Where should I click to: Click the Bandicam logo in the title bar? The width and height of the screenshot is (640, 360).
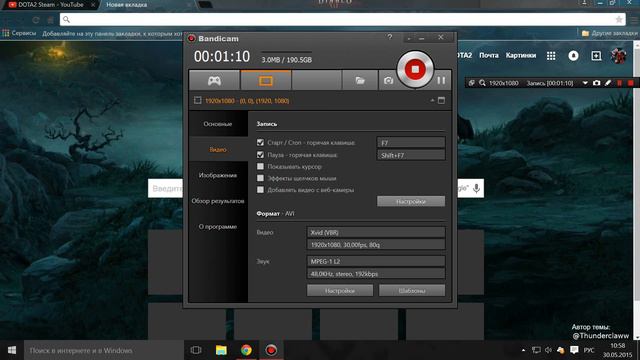191,38
